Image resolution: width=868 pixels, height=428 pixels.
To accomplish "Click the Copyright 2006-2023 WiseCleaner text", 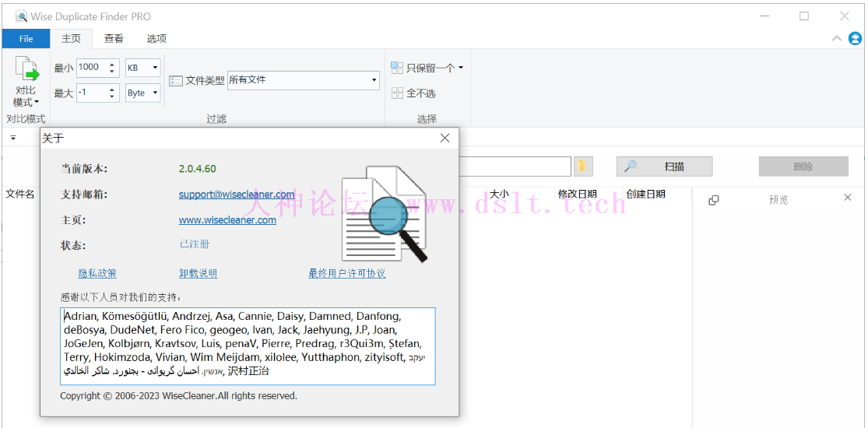I will pos(179,396).
